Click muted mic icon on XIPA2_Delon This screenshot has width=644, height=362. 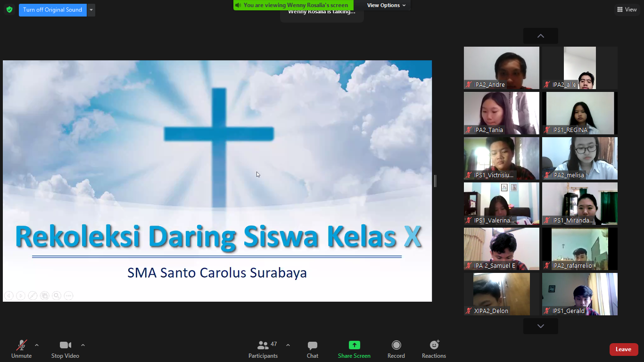[x=469, y=311]
